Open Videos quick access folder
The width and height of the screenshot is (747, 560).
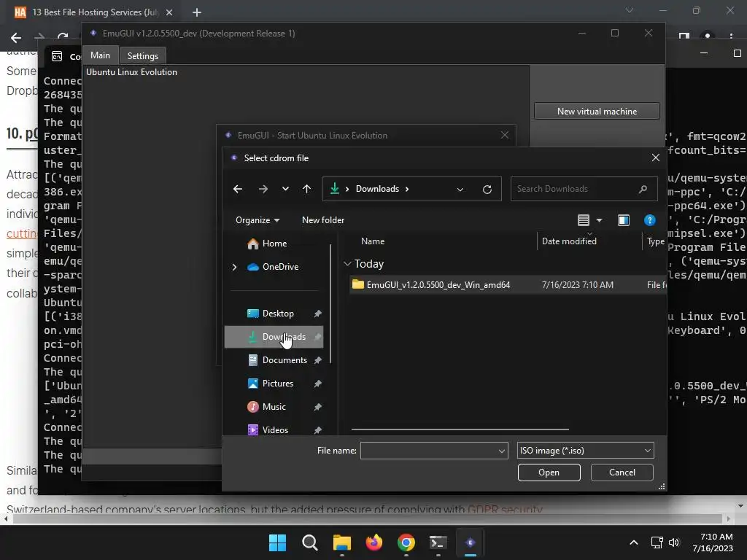[x=275, y=430]
